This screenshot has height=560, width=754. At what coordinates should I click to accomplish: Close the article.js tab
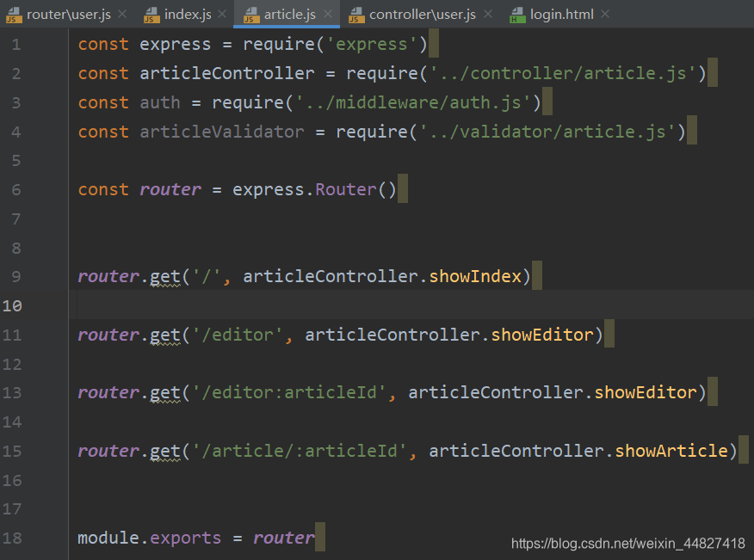[x=327, y=14]
